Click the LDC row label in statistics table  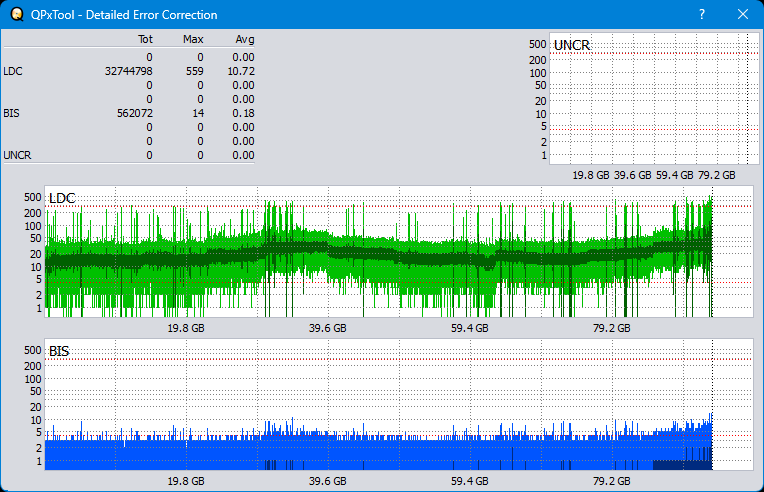13,71
